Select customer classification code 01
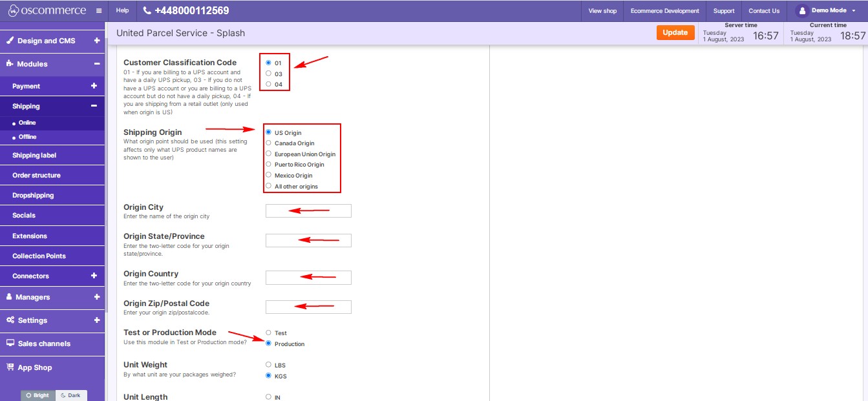The height and width of the screenshot is (401, 868). tap(268, 63)
